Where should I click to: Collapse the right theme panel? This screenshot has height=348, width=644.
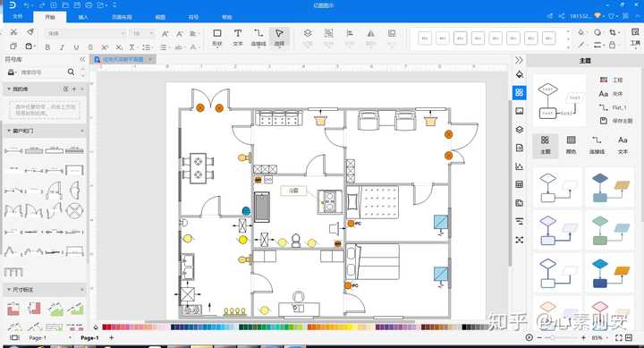point(519,61)
